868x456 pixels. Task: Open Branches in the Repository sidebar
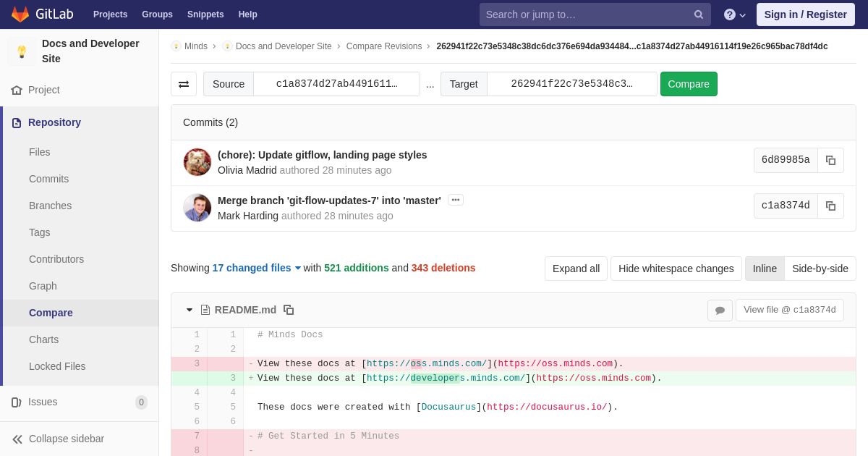50,206
